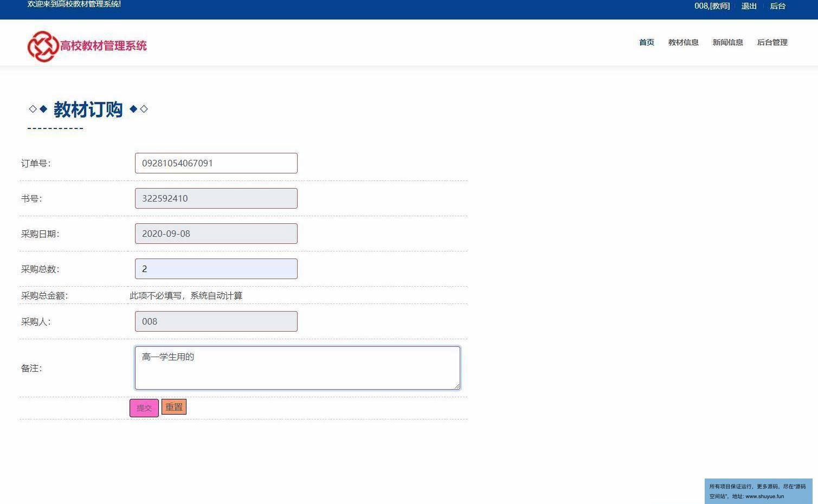
Task: Grab the 备注 textarea resize handle
Action: [x=457, y=386]
